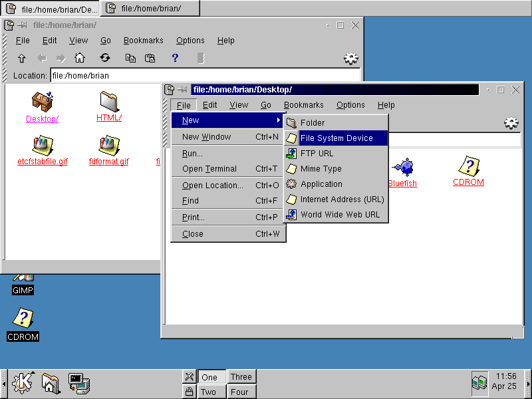The image size is (532, 399).
Task: Switch to virtual desktop Three
Action: coord(241,376)
